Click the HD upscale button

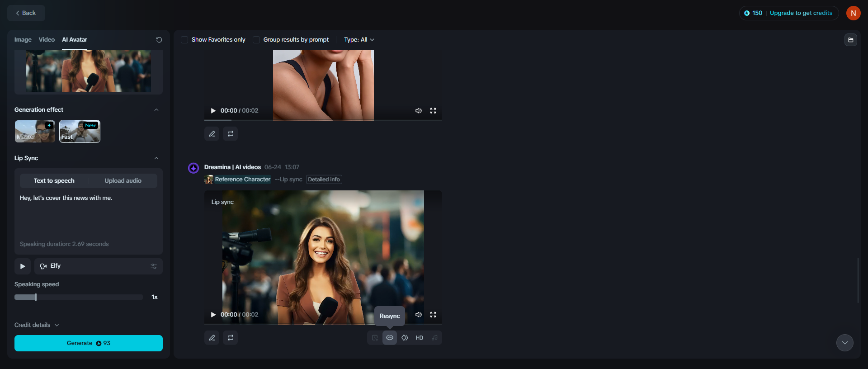point(420,338)
